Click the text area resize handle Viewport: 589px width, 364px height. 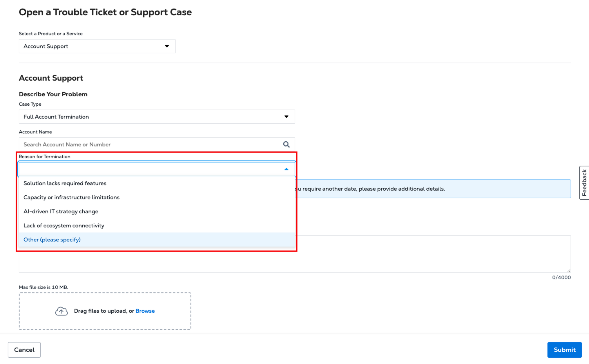pyautogui.click(x=568, y=270)
